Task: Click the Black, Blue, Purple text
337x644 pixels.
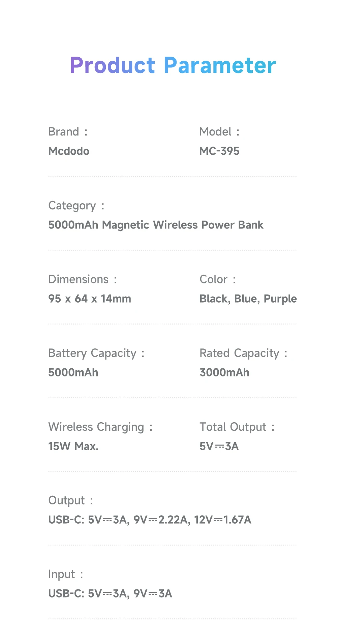Action: [x=248, y=299]
